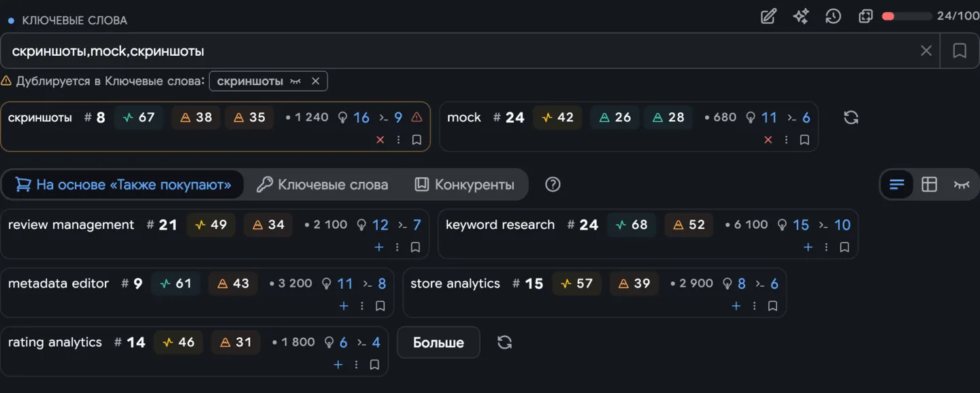Open the edit pencil icon in header
This screenshot has width=980, height=393.
(768, 16)
